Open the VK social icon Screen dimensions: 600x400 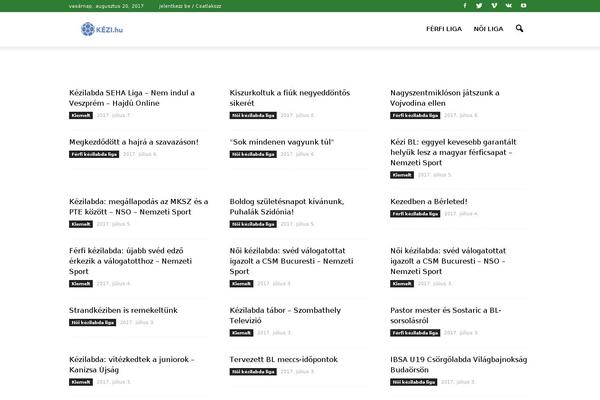[509, 6]
